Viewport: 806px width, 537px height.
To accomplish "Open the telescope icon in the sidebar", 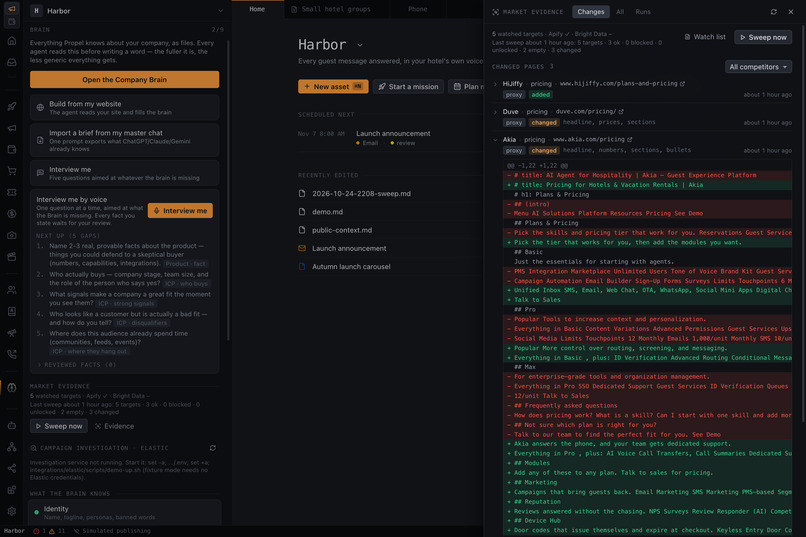I will pyautogui.click(x=12, y=333).
